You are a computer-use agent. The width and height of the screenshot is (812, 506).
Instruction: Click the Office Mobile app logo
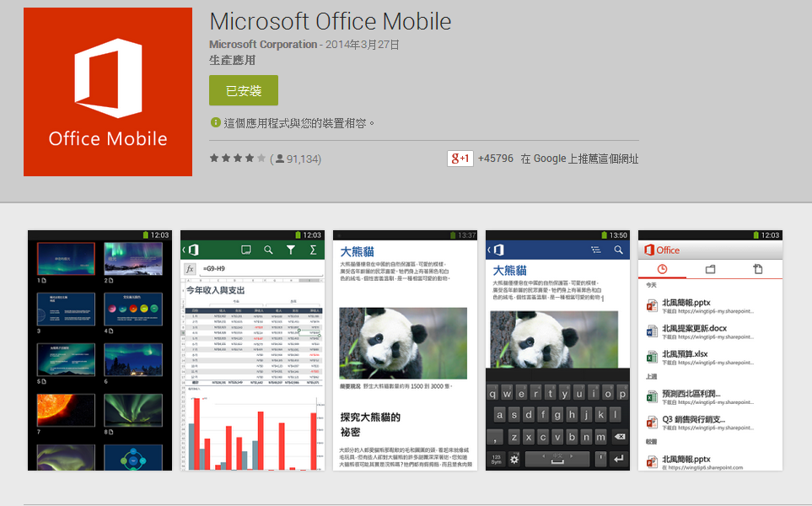(x=108, y=92)
